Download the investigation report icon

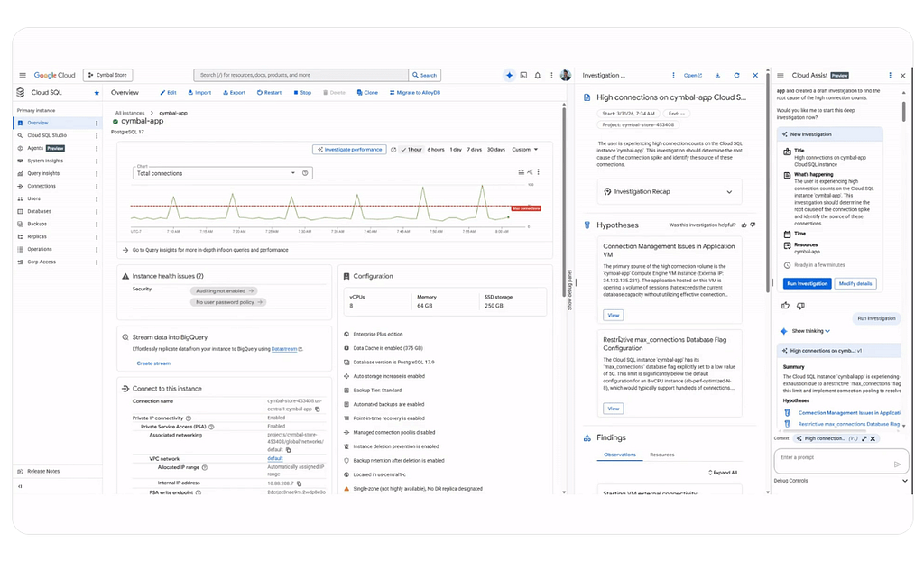tap(717, 76)
